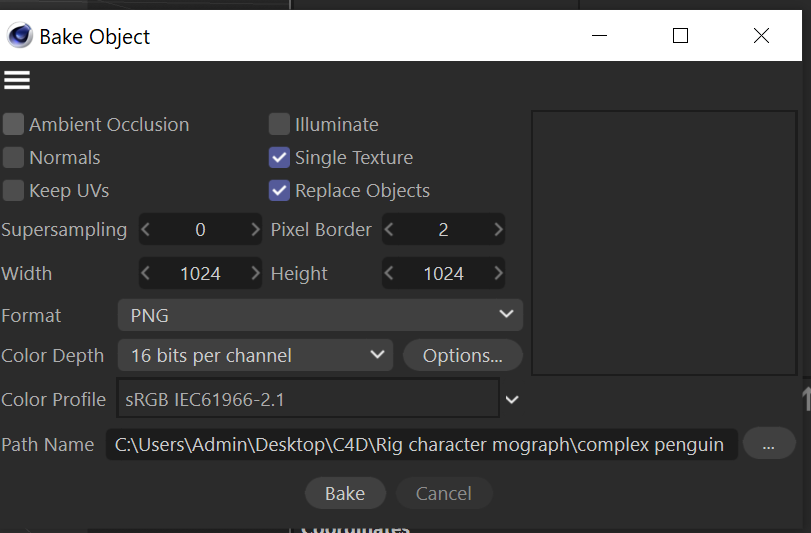Decrease Supersampling with the left arrow
This screenshot has width=811, height=533.
(x=146, y=230)
